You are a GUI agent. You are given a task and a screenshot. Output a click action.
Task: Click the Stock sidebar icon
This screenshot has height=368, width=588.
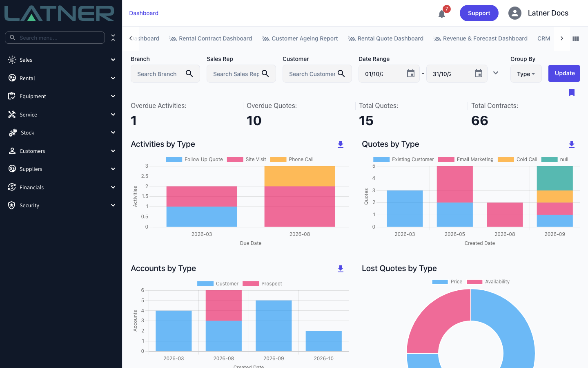tap(13, 132)
